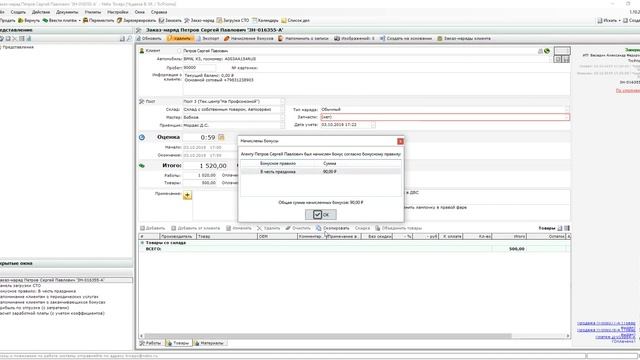The width and height of the screenshot is (640, 360).
Task: Click the Представления item in left panel
Action: click(x=17, y=47)
